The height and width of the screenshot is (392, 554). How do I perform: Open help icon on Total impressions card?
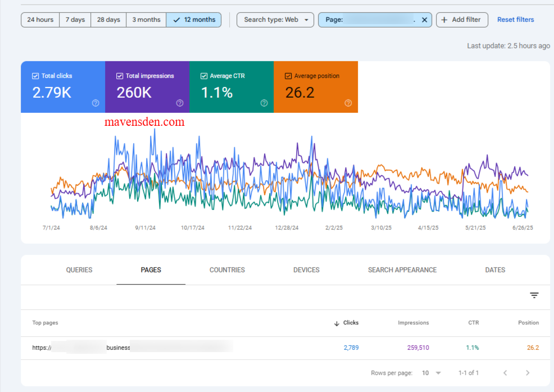point(180,103)
